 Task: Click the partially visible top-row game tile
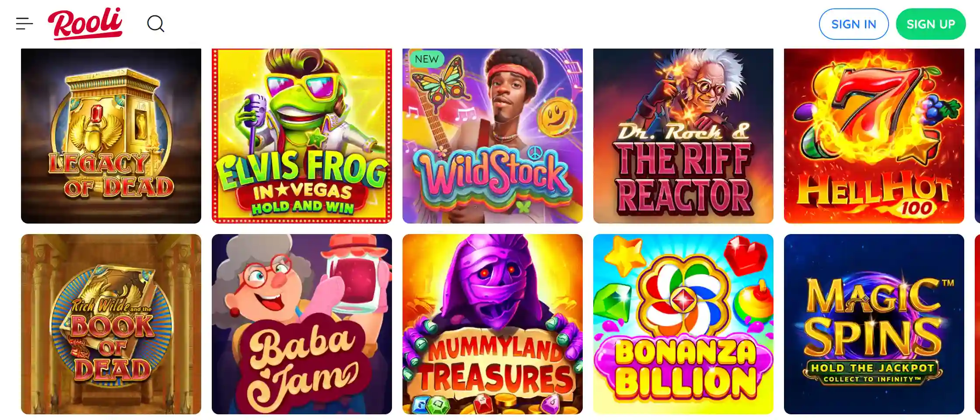click(977, 136)
